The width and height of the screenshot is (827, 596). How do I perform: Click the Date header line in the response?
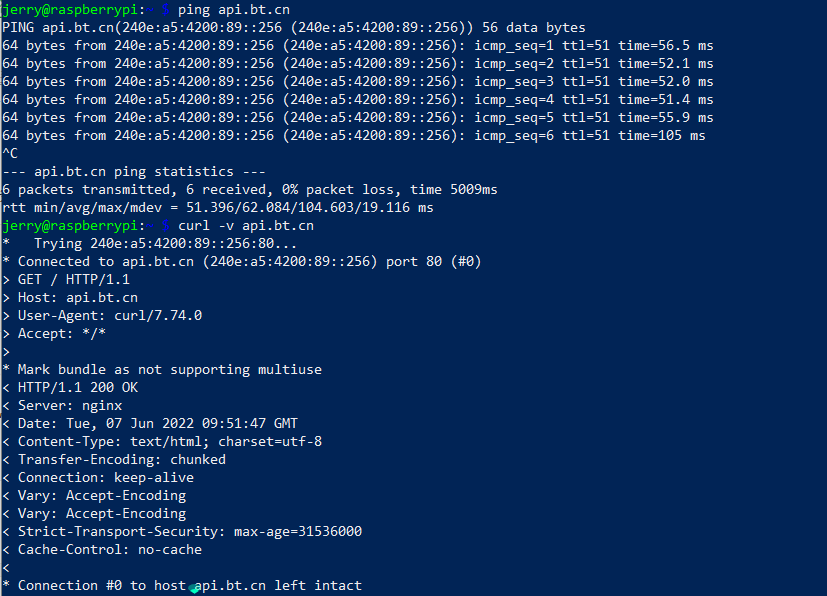158,423
